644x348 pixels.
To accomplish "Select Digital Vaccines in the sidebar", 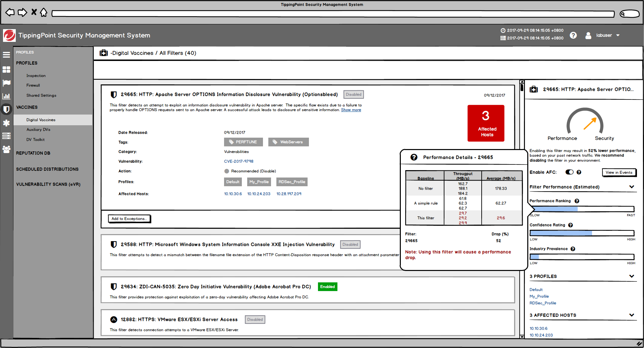I will 53,120.
